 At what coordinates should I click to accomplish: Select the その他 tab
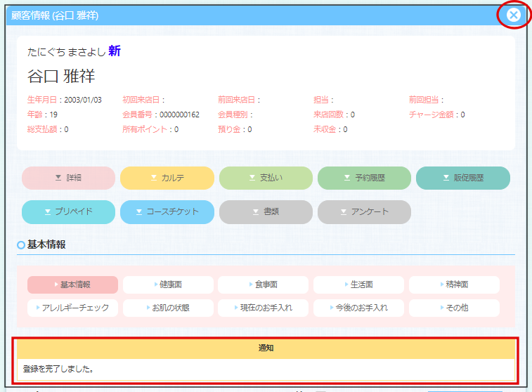(454, 308)
